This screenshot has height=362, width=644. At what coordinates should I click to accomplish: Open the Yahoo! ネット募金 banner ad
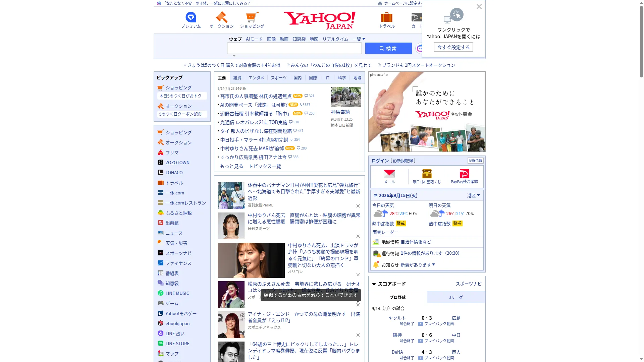(427, 112)
